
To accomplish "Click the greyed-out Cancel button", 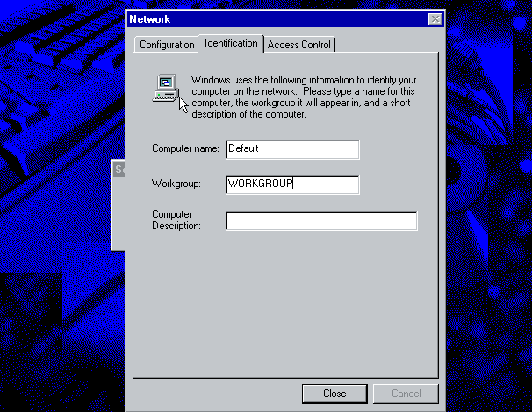I will pyautogui.click(x=406, y=394).
